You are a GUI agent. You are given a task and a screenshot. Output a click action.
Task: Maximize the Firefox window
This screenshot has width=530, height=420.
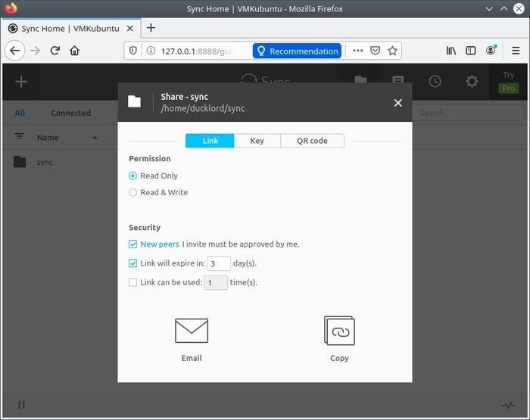tap(503, 9)
